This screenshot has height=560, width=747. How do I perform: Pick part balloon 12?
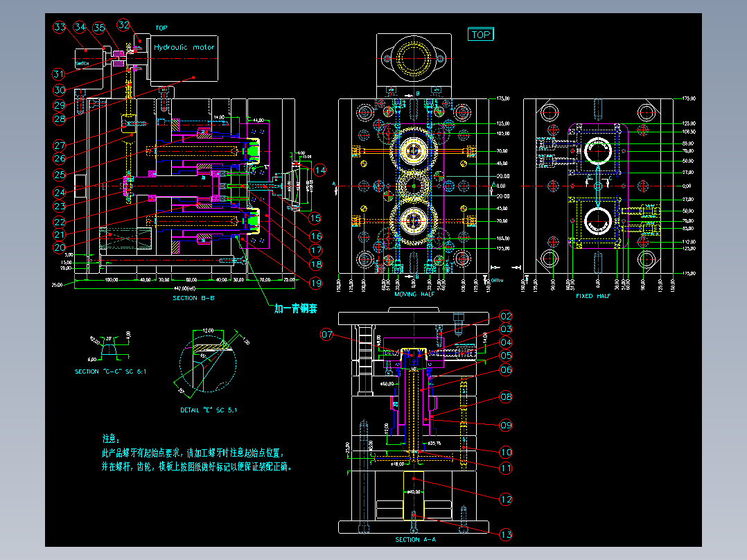pos(506,500)
